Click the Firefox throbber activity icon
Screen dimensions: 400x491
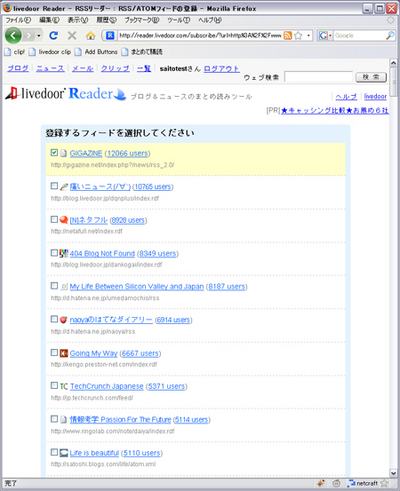[390, 20]
